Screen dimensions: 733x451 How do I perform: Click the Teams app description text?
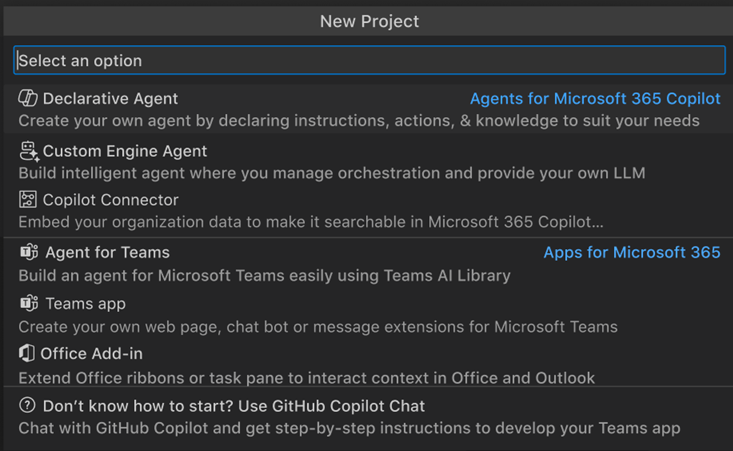click(317, 326)
